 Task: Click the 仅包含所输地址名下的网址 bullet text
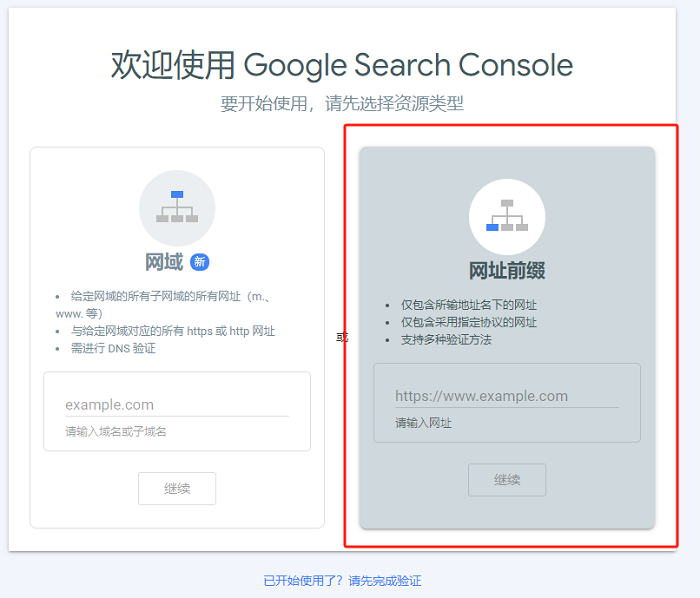(x=469, y=305)
